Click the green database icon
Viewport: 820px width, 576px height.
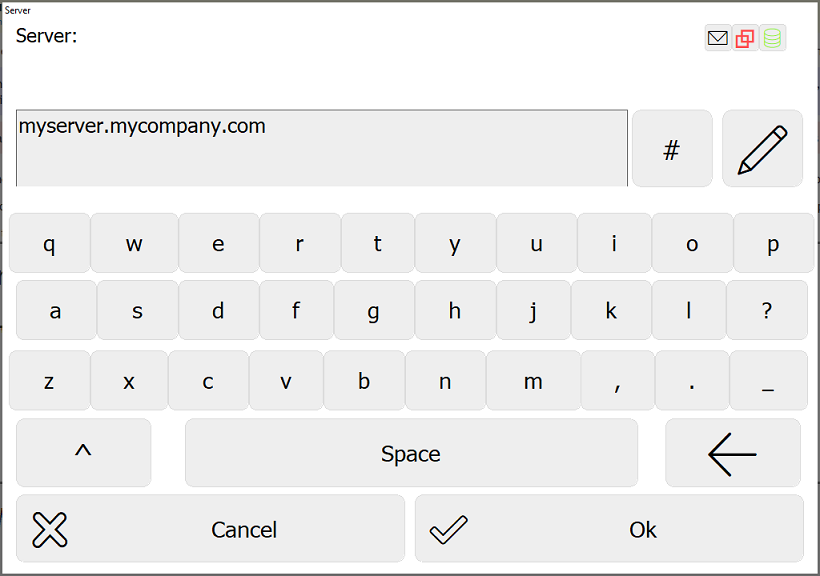click(772, 38)
